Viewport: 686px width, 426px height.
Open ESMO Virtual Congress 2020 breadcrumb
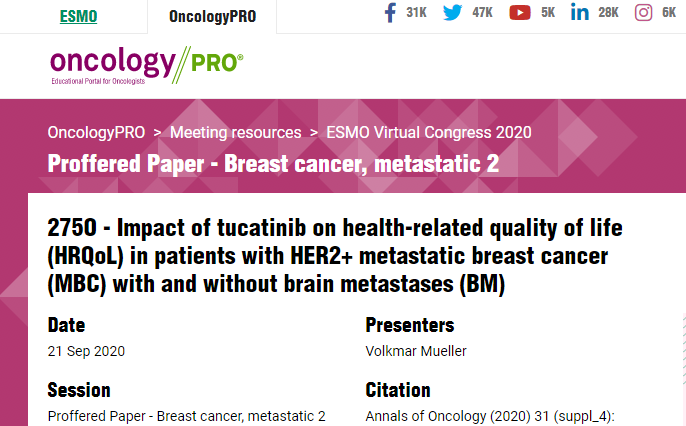[429, 133]
